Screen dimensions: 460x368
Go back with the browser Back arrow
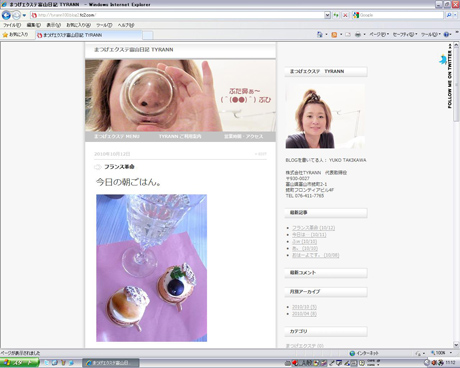coord(6,15)
